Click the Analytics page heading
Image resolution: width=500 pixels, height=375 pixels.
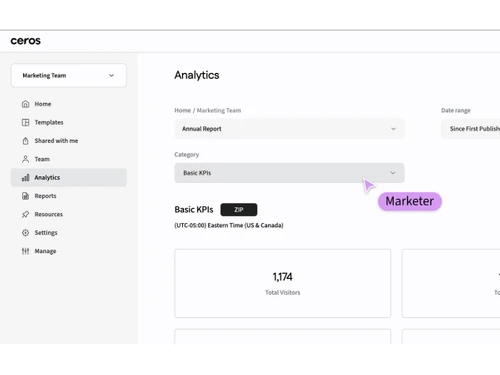[x=197, y=75]
